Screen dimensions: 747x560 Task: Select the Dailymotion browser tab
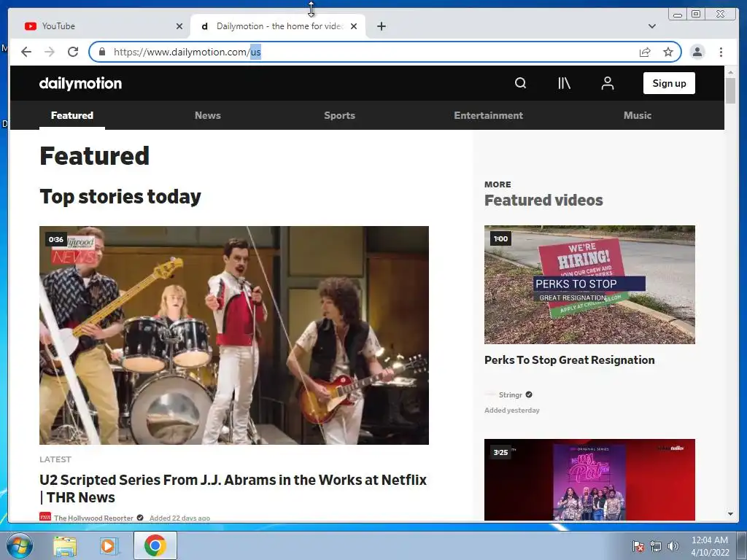[276, 26]
